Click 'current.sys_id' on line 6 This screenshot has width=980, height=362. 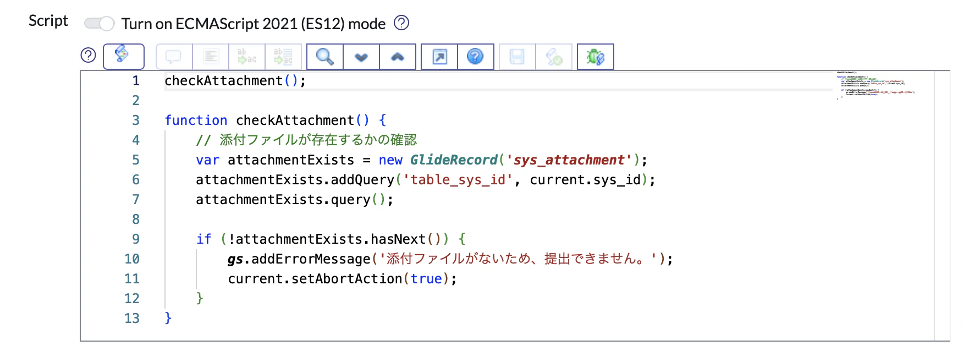585,179
